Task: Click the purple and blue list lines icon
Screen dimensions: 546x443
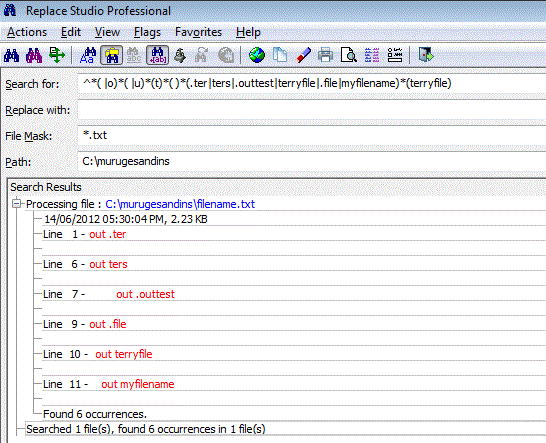Action: point(372,55)
